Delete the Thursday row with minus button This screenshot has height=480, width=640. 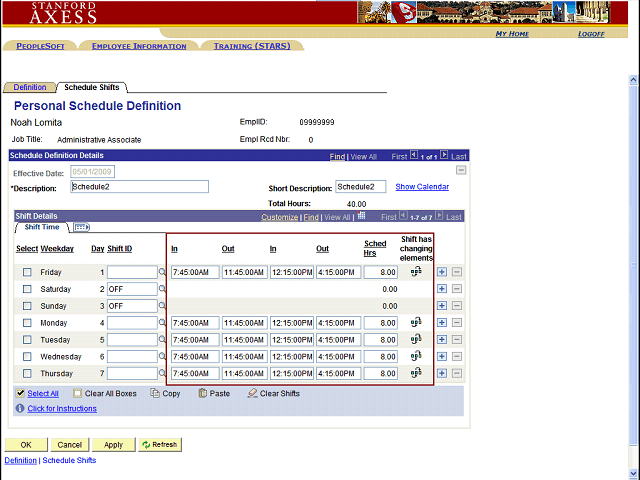(457, 374)
